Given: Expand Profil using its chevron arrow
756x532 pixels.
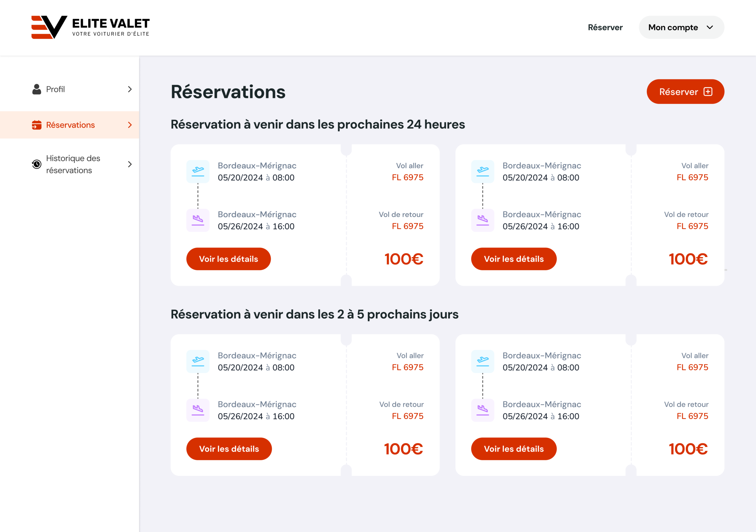Looking at the screenshot, I should tap(130, 89).
